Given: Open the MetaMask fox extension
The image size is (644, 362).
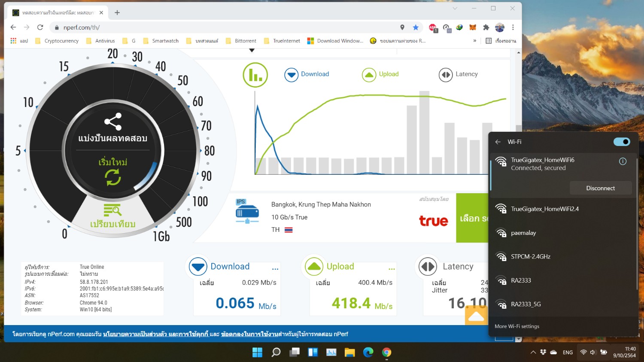Looking at the screenshot, I should coord(473,27).
